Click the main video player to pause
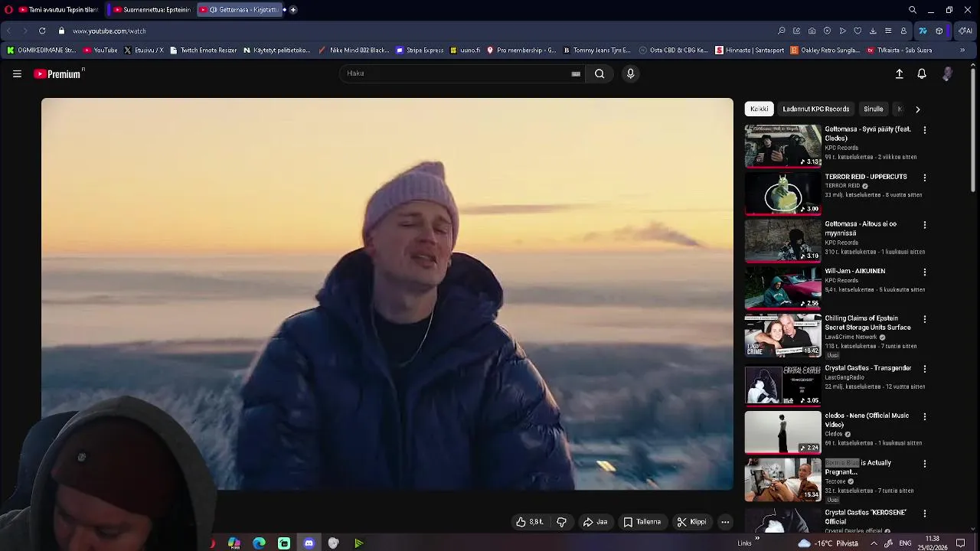 pyautogui.click(x=387, y=294)
